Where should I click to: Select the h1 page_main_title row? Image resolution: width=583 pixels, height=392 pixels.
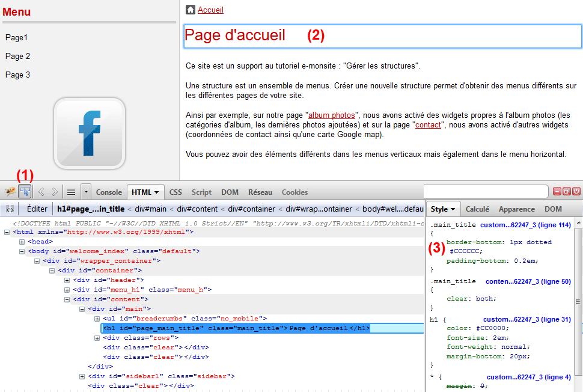pos(263,328)
